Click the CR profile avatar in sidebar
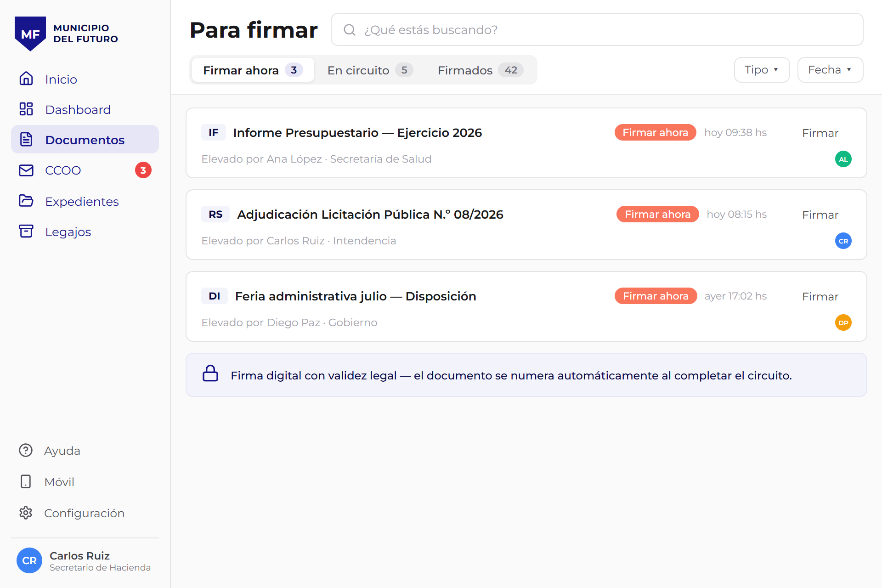The image size is (882, 588). coord(29,560)
